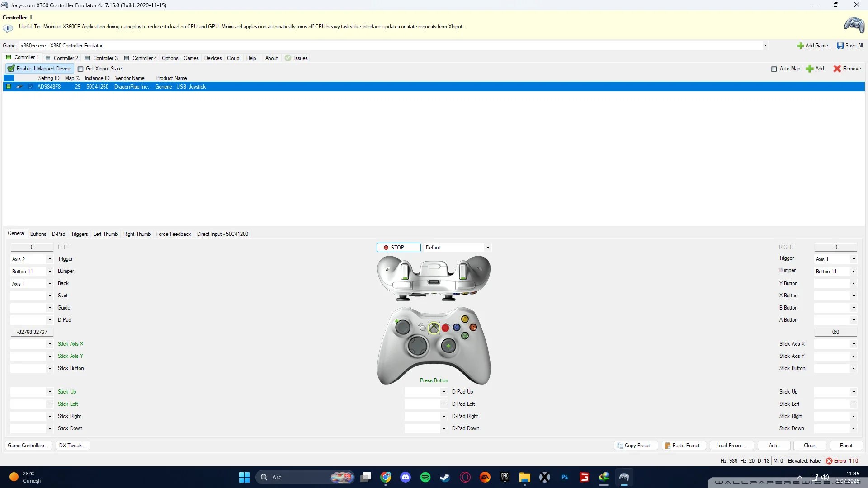Toggle Enable 1 Mapped Device
The image size is (868, 488).
tap(40, 69)
